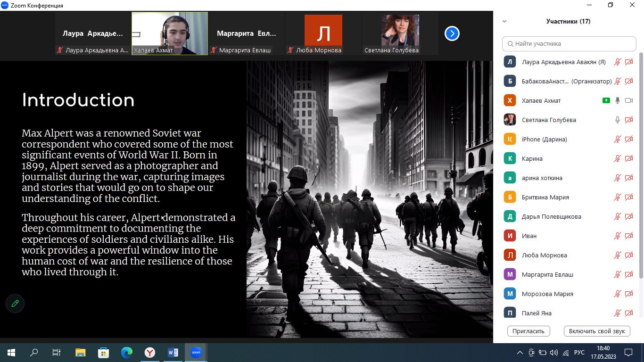644x362 pixels.
Task: Click the participants list vertical scrollbar
Action: [640, 165]
